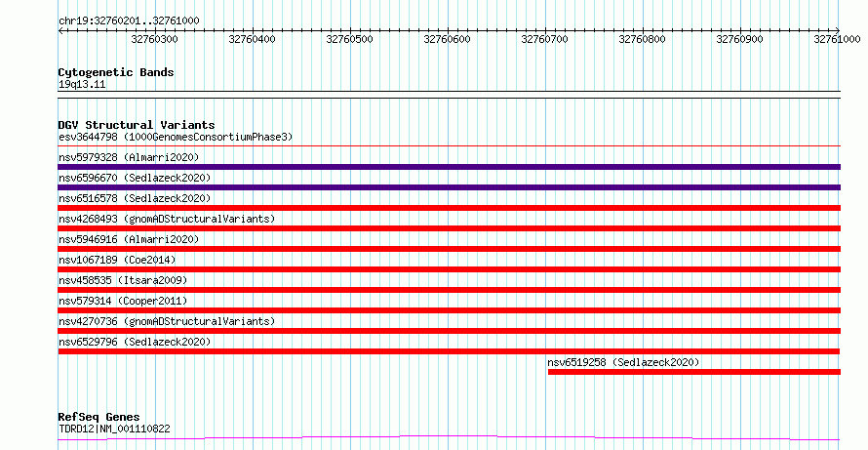868x450 pixels.
Task: Select variant label nsv5979328 (Almarri2020)
Action: [x=129, y=157]
